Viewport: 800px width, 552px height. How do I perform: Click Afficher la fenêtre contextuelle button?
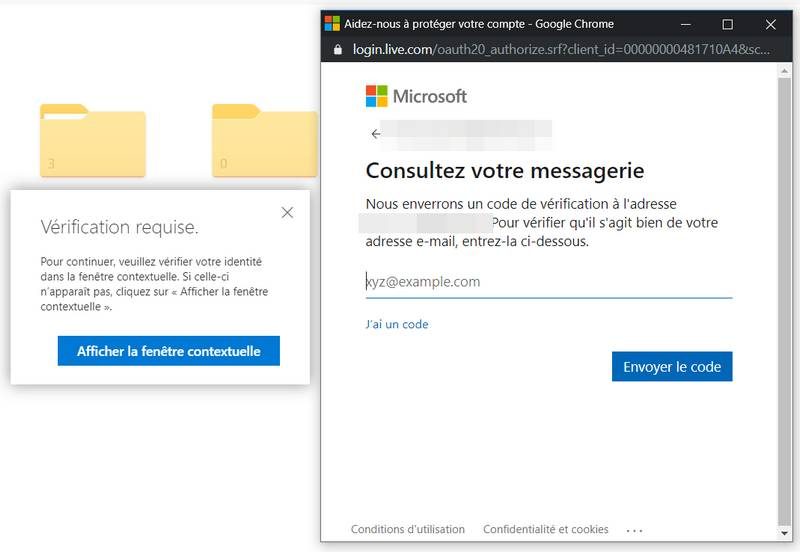point(168,351)
